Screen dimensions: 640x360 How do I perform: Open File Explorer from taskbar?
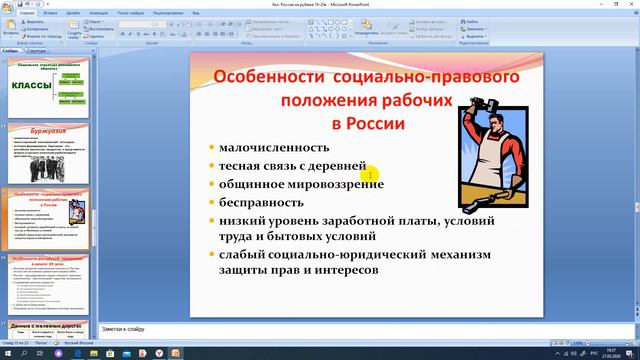point(94,353)
